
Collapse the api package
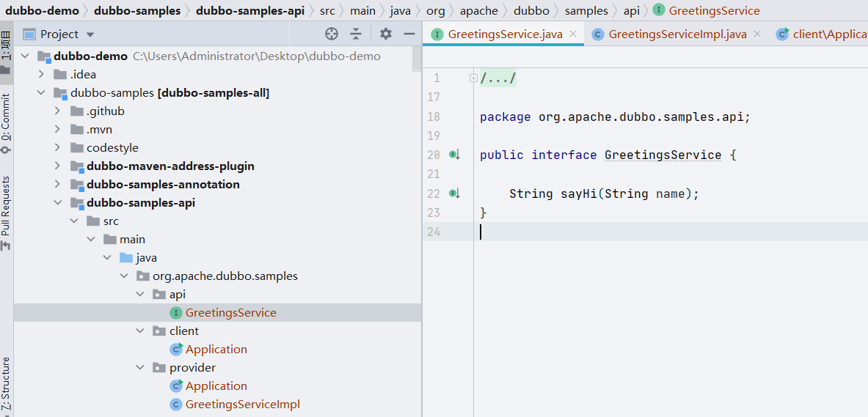(141, 294)
